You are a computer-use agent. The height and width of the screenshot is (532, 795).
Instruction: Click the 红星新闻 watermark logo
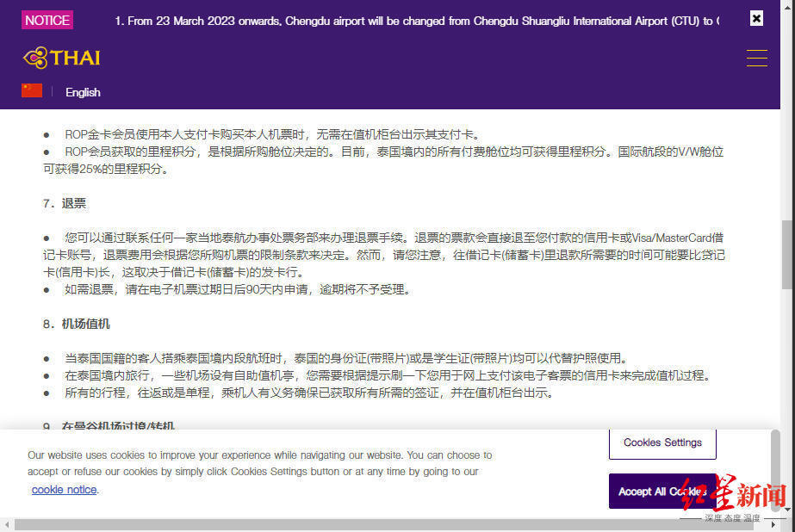pos(734,496)
